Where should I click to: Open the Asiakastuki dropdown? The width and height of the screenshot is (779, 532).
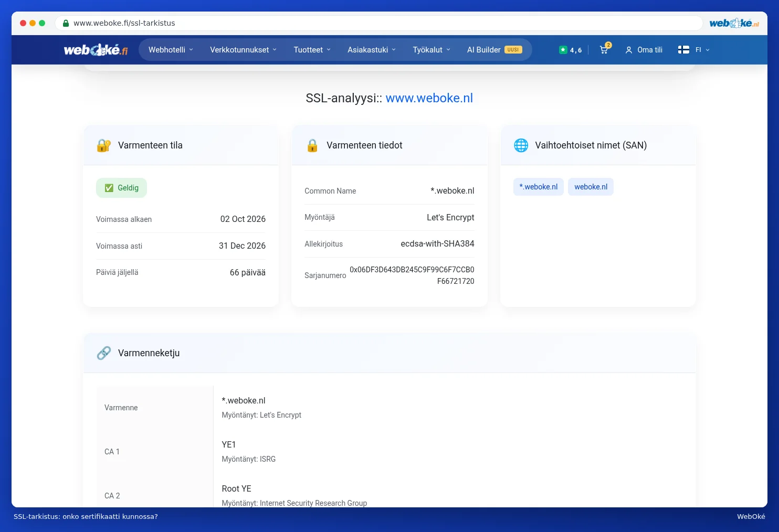[372, 50]
